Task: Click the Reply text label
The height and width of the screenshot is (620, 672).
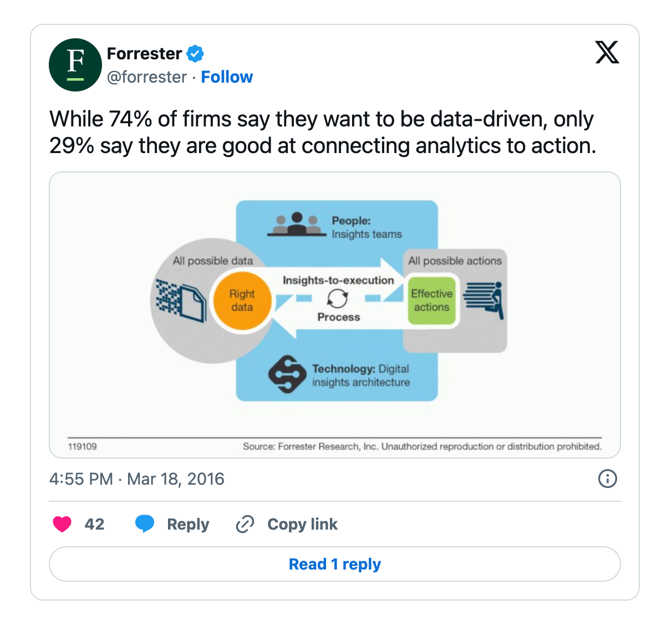Action: pos(188,524)
